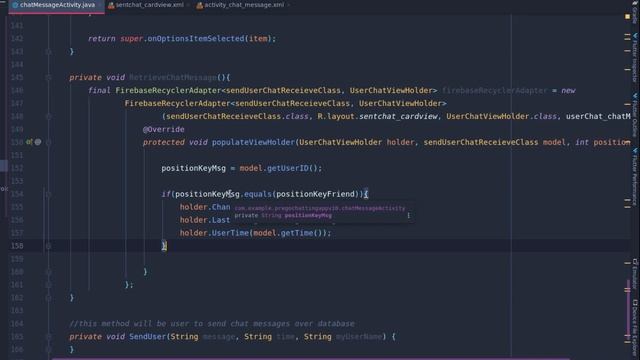The image size is (640, 360).
Task: Close the sentchat_cardview.xml tab
Action: (188, 5)
